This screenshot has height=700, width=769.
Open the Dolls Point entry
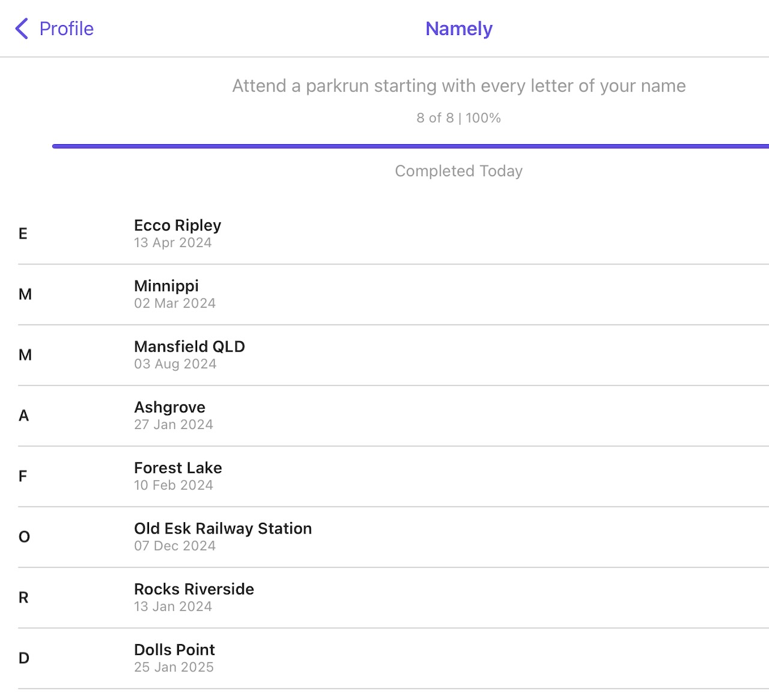point(394,659)
